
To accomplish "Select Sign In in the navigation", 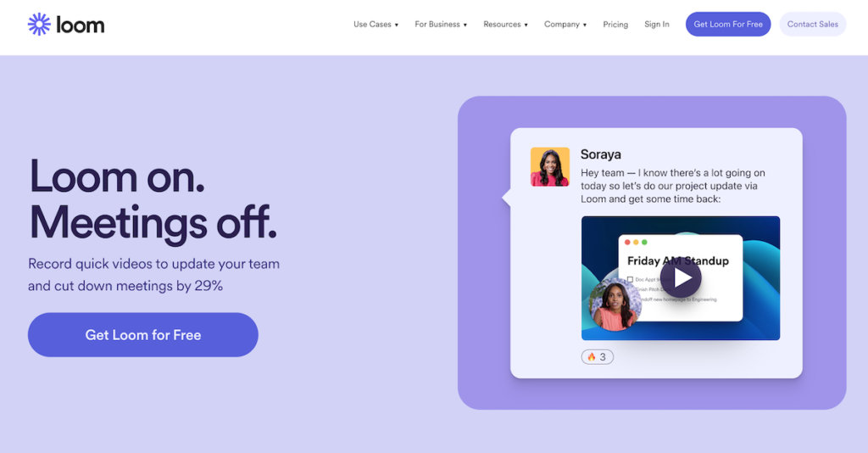I will click(x=657, y=25).
